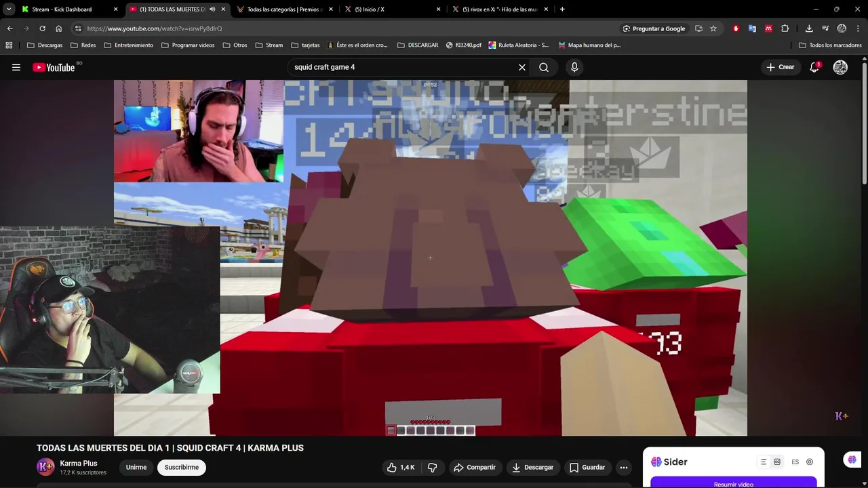The image size is (868, 488).
Task: Reload the current page
Action: pos(42,28)
